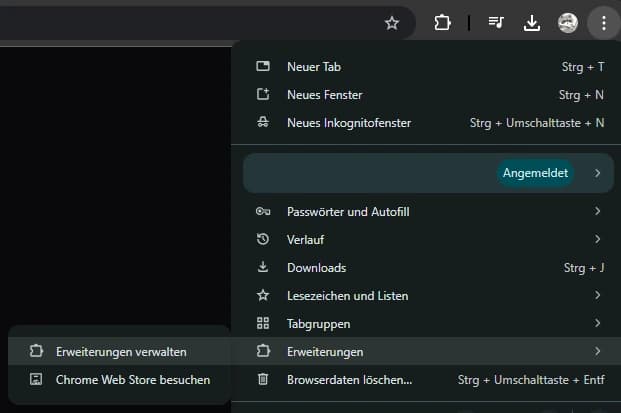Click the Neues Fenster icon
Image resolution: width=621 pixels, height=413 pixels.
[x=263, y=94]
